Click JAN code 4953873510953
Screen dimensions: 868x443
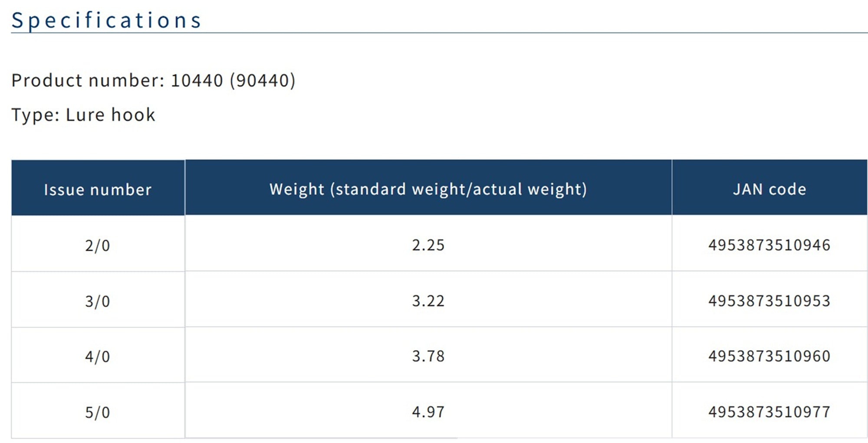click(x=769, y=301)
